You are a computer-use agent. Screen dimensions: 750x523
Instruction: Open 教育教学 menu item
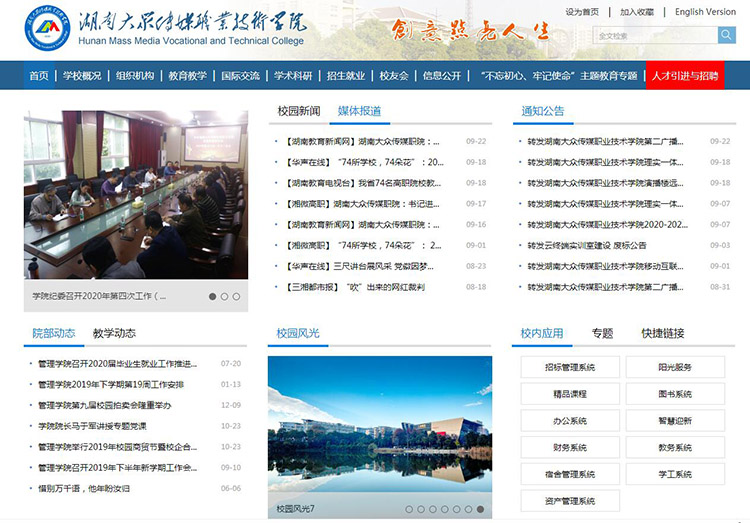tap(188, 76)
